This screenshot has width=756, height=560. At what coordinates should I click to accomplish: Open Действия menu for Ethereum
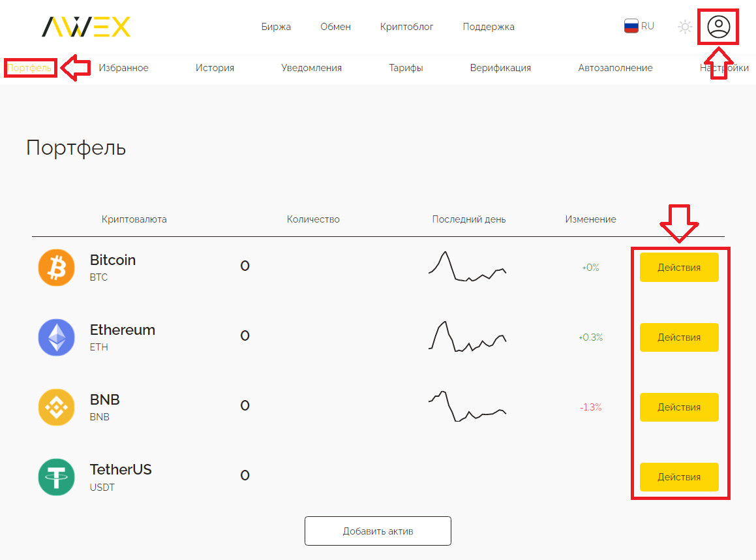tap(678, 337)
